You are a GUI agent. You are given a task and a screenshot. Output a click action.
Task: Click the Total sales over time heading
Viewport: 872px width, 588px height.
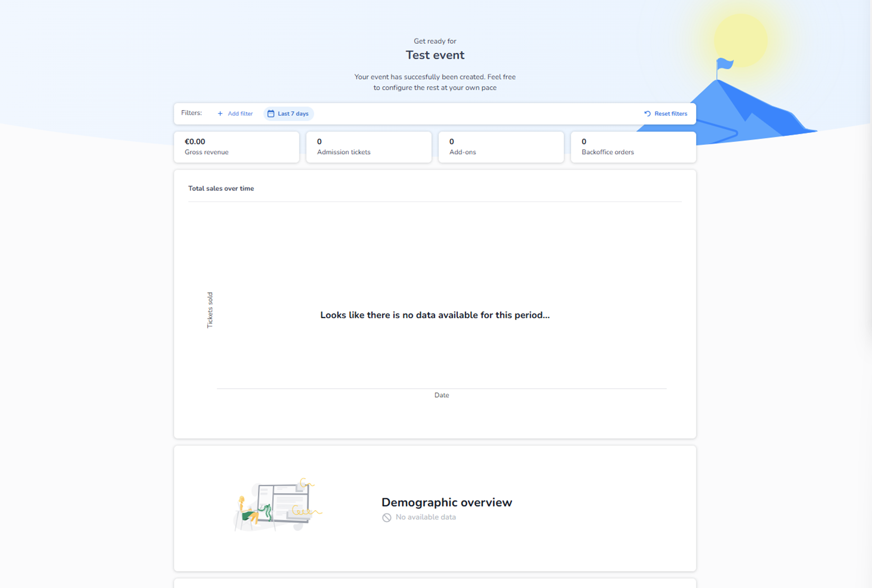click(x=221, y=189)
